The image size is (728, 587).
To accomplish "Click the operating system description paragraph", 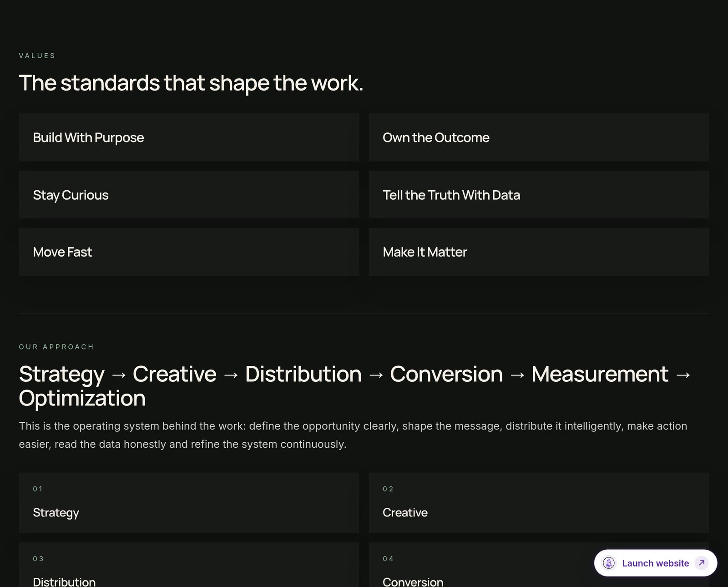I will pos(353,435).
